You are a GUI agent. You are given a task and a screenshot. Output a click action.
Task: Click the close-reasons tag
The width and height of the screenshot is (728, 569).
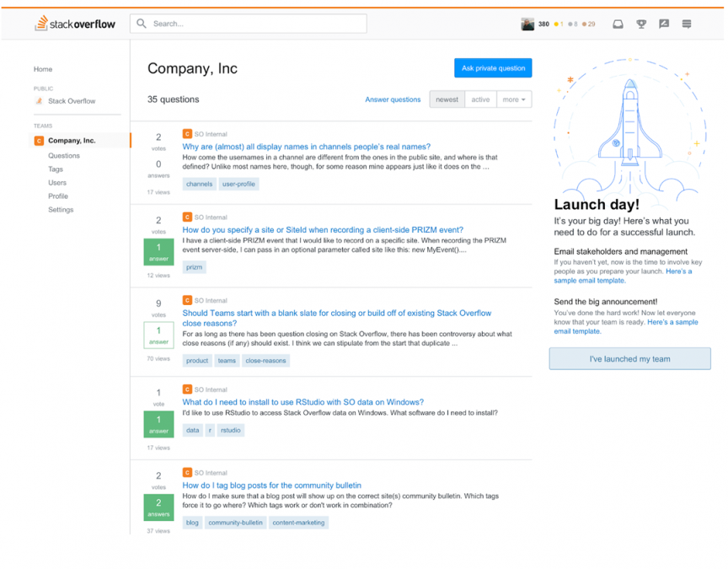click(x=265, y=361)
